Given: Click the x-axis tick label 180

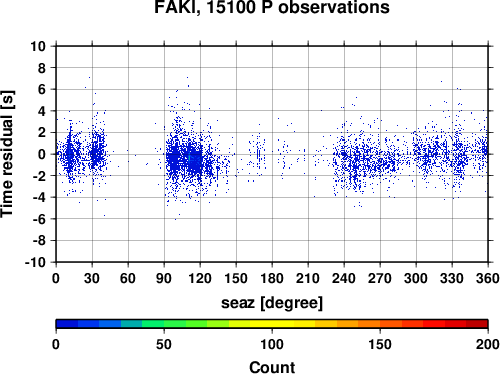Looking at the screenshot, I should tap(272, 278).
